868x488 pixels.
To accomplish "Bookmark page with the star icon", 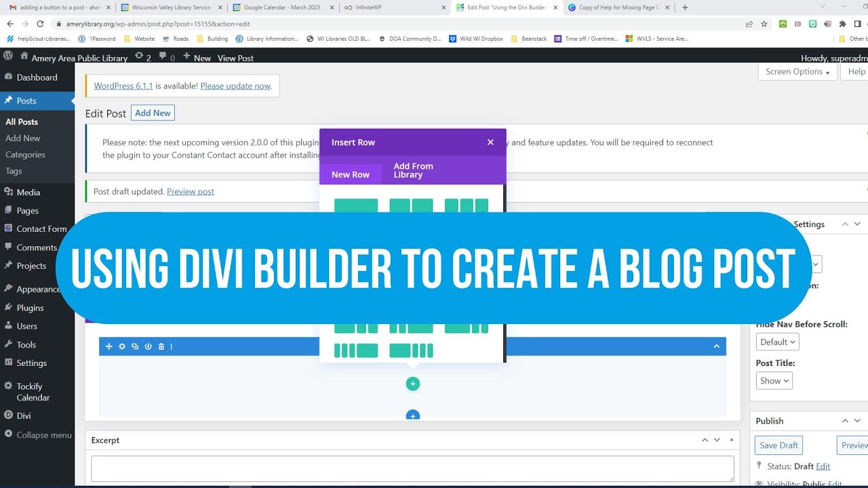I will click(x=764, y=23).
